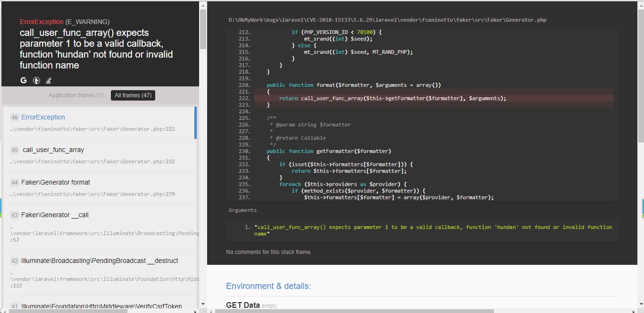The image size is (644, 313).
Task: Select frame 42 PendingBroadcast __destruct
Action: (99, 273)
